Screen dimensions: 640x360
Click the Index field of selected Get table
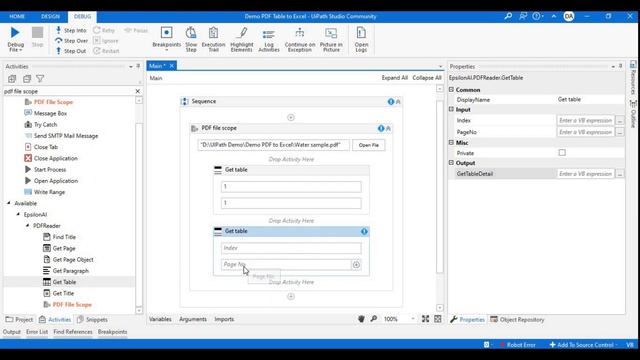point(291,248)
